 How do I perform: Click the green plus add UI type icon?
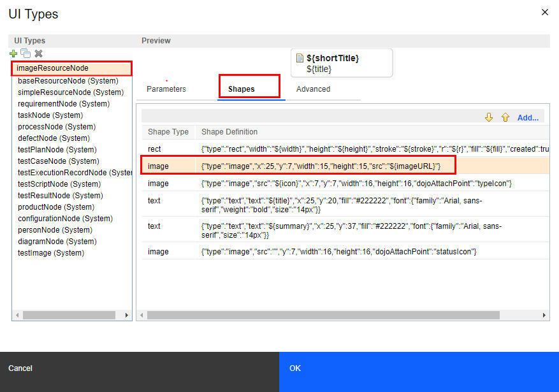[x=13, y=54]
